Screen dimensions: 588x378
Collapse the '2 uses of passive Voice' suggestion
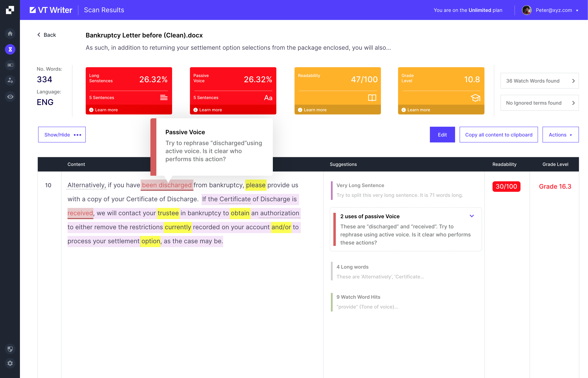coord(472,216)
